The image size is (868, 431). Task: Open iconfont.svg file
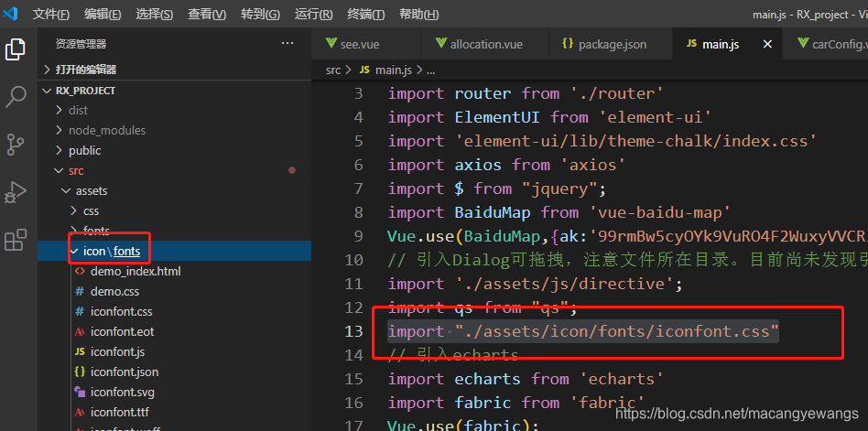[x=174, y=393]
